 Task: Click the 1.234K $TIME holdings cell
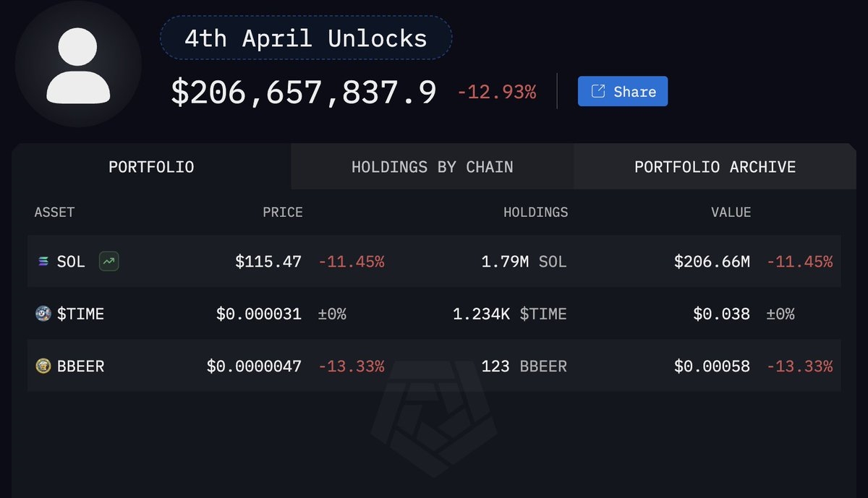[509, 314]
